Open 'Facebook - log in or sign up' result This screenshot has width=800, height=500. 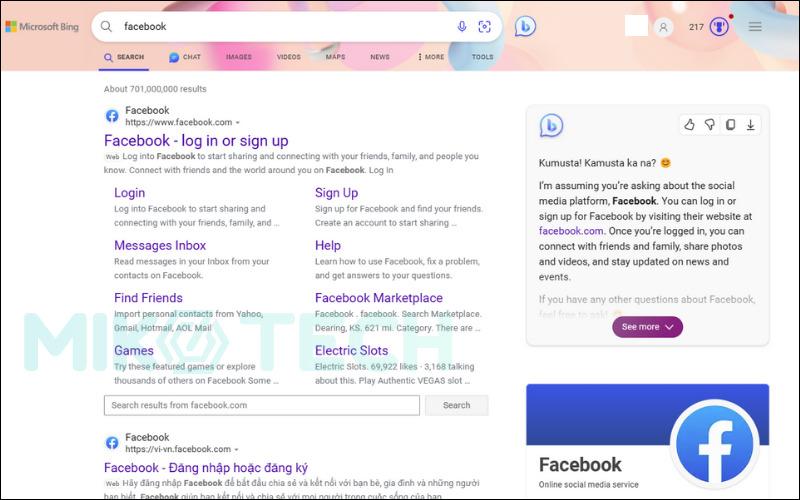pyautogui.click(x=196, y=140)
